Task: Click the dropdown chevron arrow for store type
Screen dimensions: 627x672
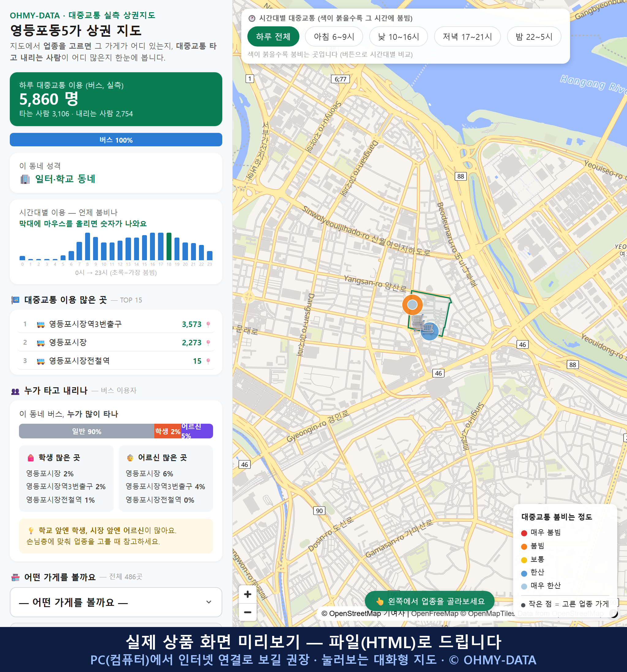Action: pos(209,602)
